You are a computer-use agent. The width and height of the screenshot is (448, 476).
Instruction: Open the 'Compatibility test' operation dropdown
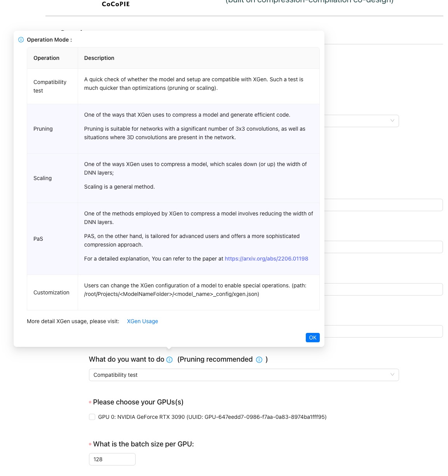[244, 375]
